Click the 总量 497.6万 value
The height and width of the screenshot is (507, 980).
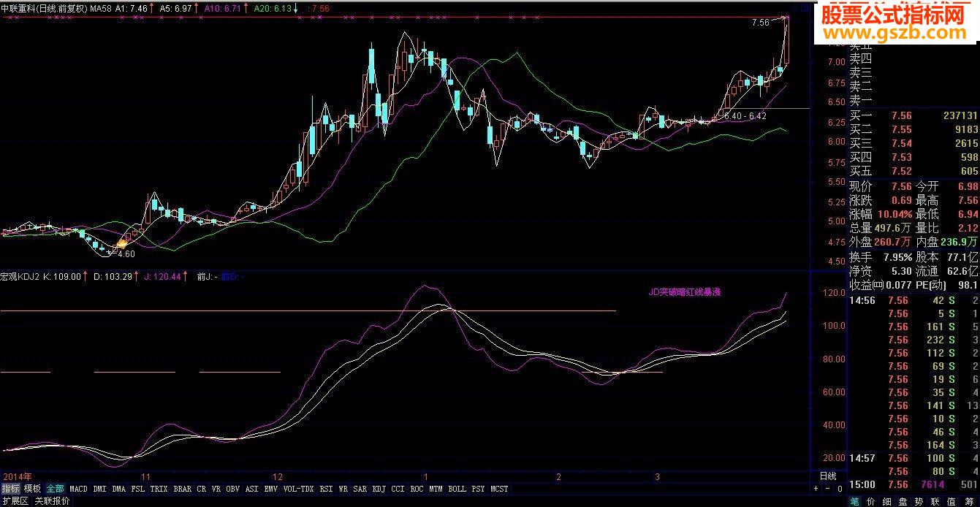893,228
